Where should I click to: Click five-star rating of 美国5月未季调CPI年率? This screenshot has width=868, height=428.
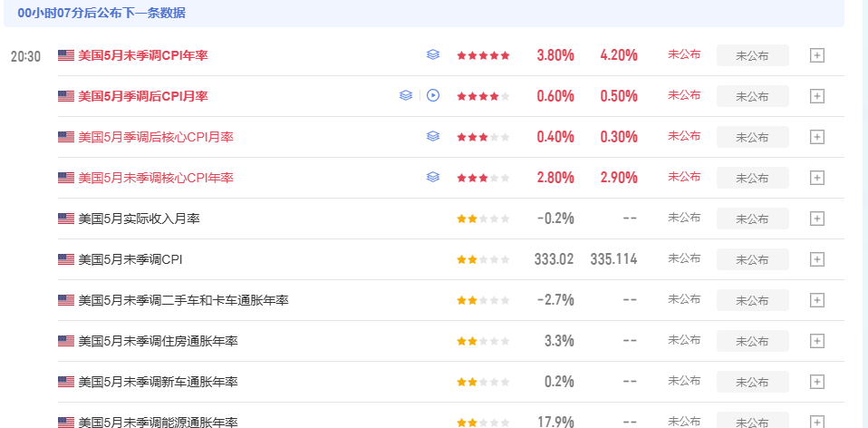(x=483, y=55)
